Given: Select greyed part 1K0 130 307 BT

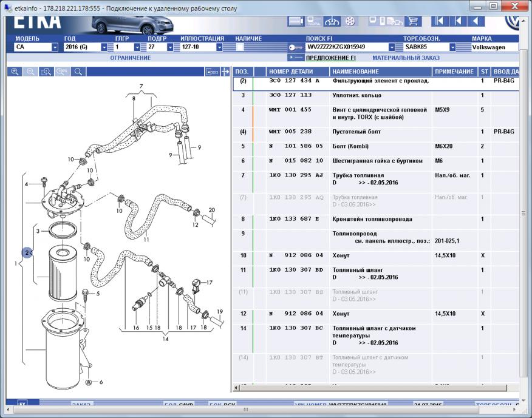Looking at the screenshot, I should [x=376, y=368].
